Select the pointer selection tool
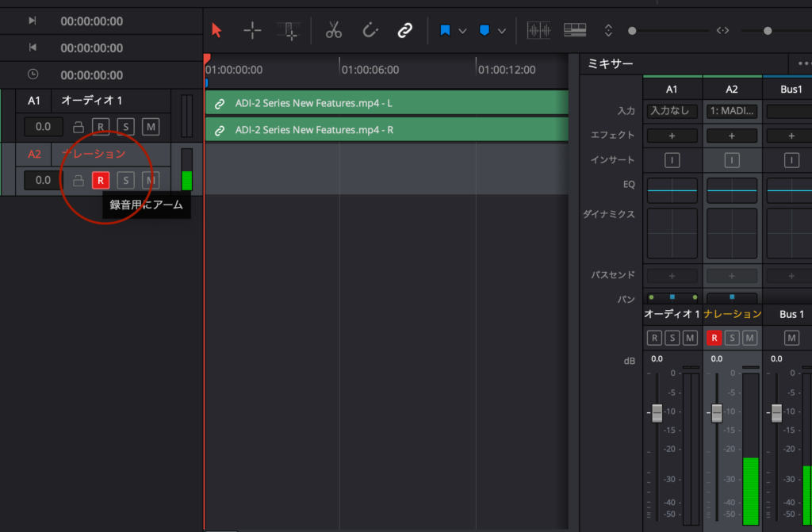 pos(217,31)
